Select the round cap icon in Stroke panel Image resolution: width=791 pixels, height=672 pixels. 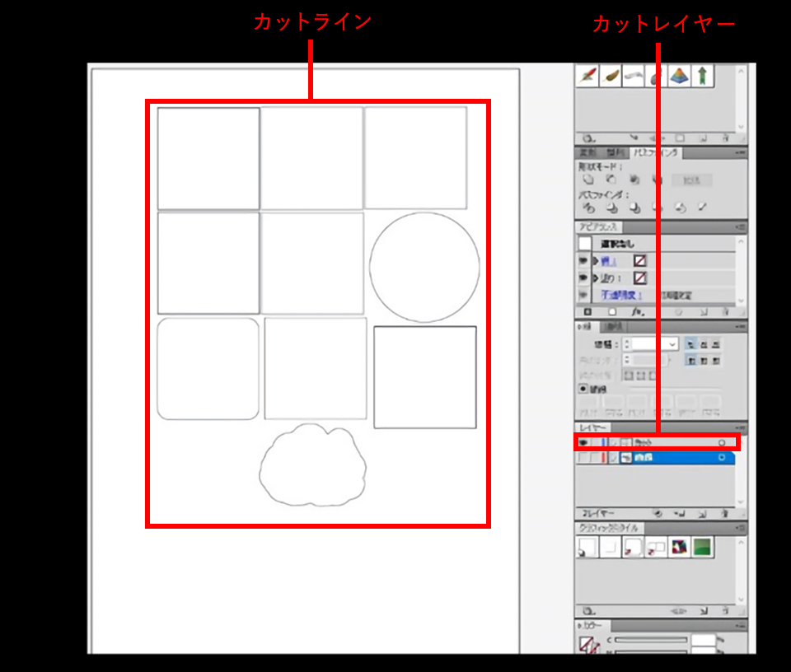(704, 345)
